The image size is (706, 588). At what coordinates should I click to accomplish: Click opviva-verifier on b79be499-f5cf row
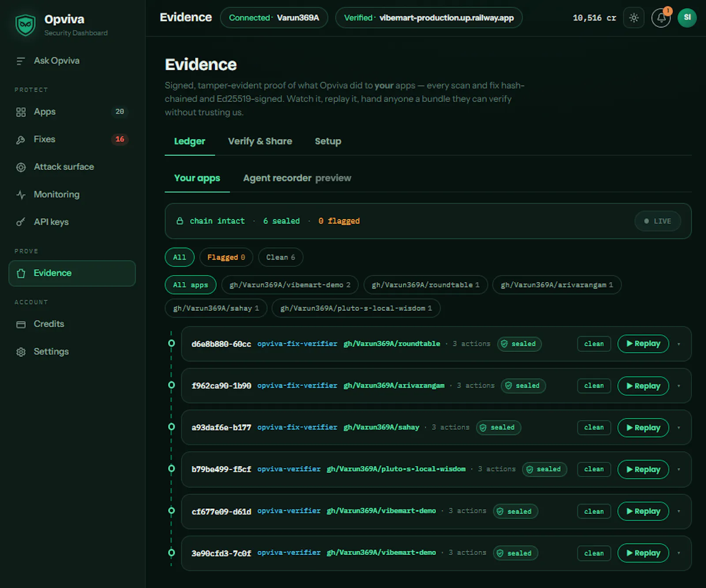[x=289, y=469]
